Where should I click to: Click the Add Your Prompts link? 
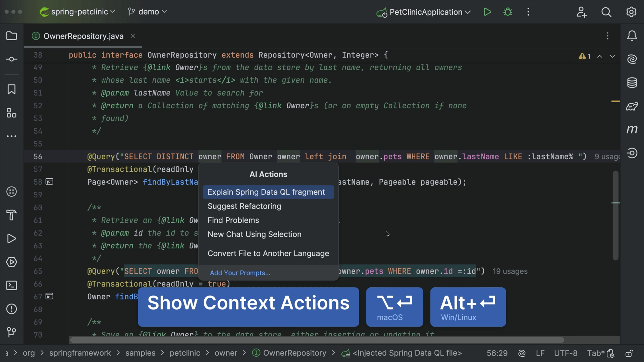pyautogui.click(x=240, y=273)
